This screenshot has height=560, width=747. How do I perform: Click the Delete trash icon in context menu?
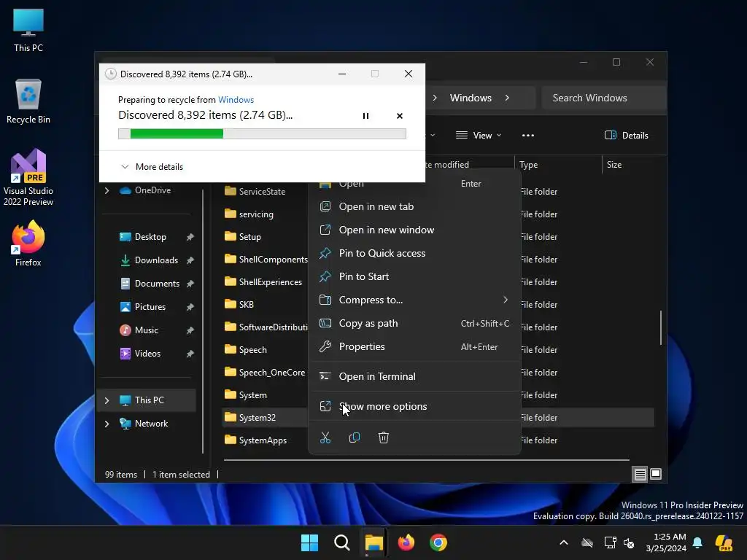coord(384,437)
